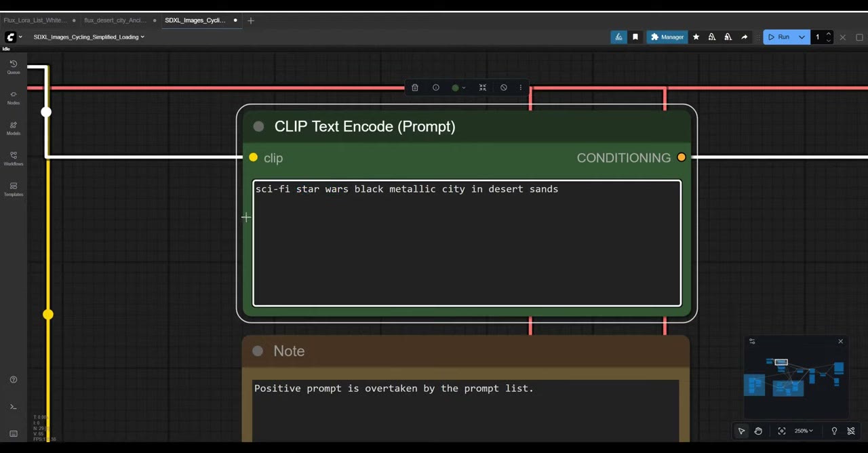Click the keyboard shortcuts icon at sidebar bottom
Screen dimensions: 868x453
tap(14, 434)
